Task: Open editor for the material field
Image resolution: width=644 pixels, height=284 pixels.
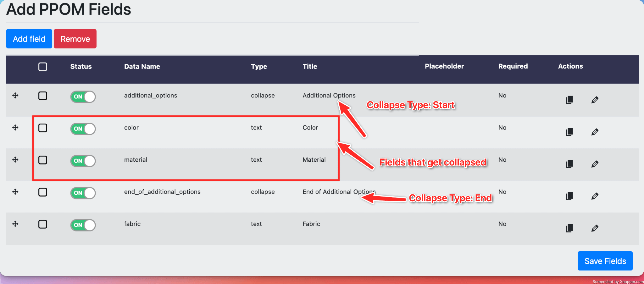Action: tap(595, 164)
